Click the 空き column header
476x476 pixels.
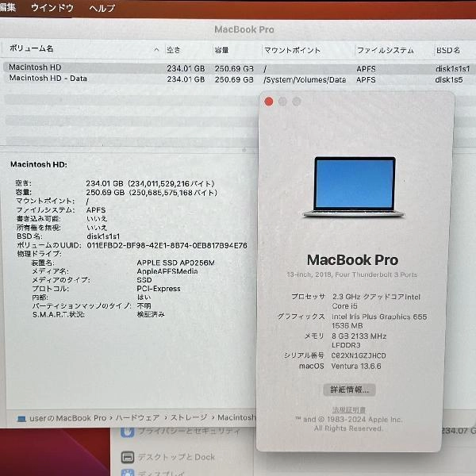(x=173, y=50)
